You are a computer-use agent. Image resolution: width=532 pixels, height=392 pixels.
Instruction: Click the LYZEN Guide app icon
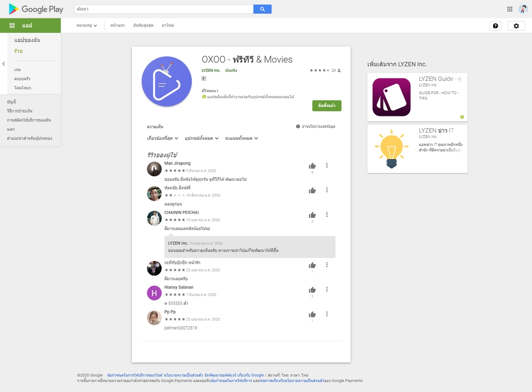tap(392, 97)
